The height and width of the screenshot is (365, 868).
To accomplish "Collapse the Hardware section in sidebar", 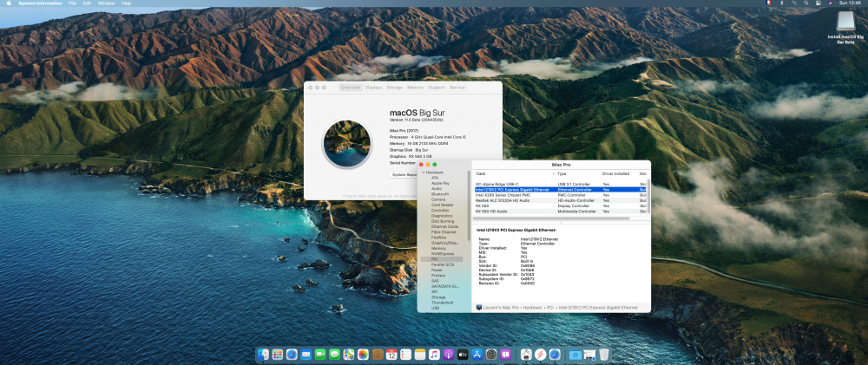I will [x=423, y=173].
